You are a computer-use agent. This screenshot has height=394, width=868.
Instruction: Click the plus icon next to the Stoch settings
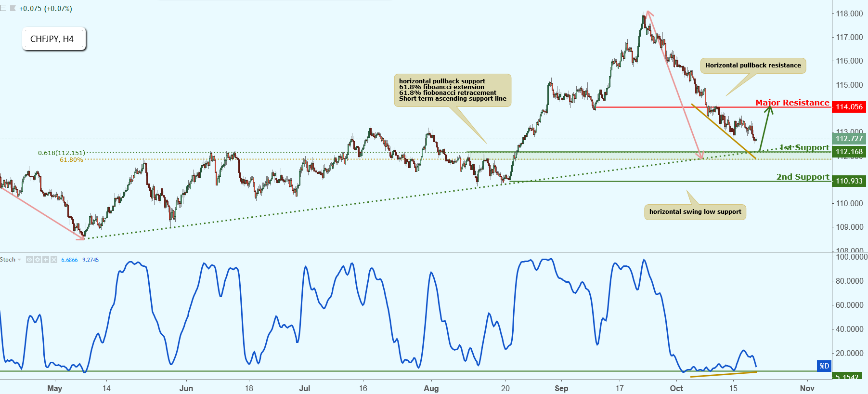pos(46,260)
